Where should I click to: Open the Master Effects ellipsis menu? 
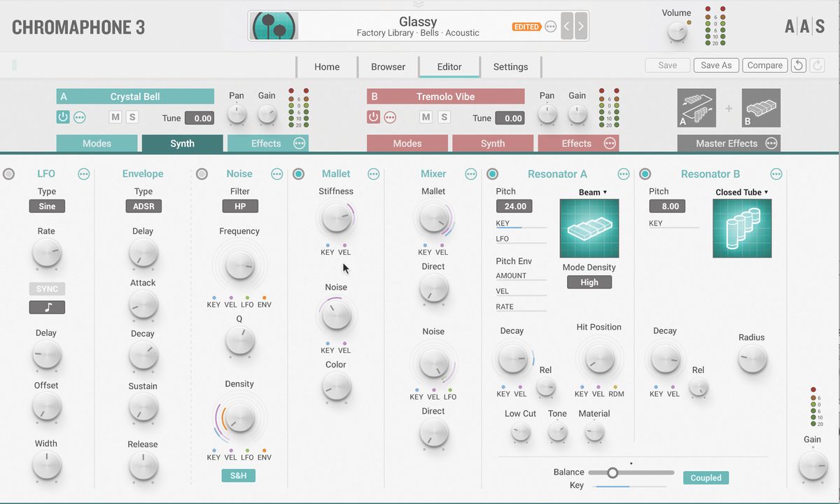click(x=771, y=143)
